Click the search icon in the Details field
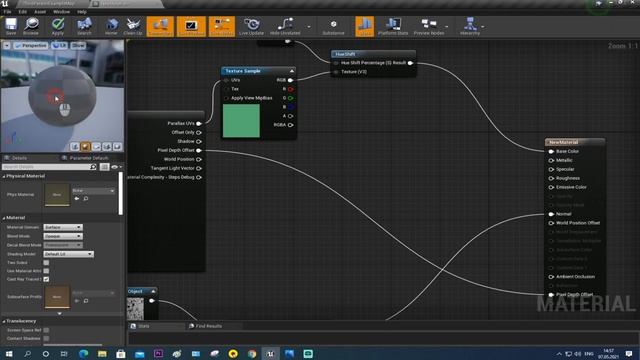This screenshot has height=360, width=640. [93, 167]
